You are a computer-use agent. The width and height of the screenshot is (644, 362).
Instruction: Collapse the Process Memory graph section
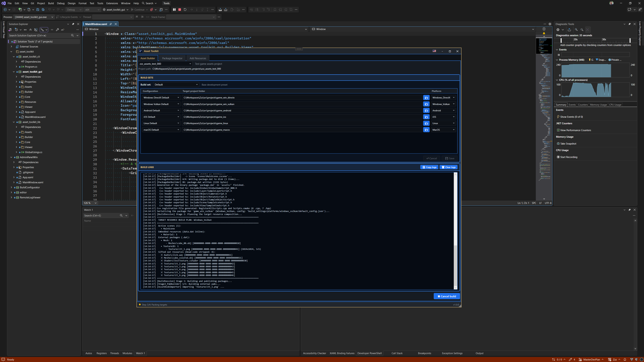click(557, 60)
